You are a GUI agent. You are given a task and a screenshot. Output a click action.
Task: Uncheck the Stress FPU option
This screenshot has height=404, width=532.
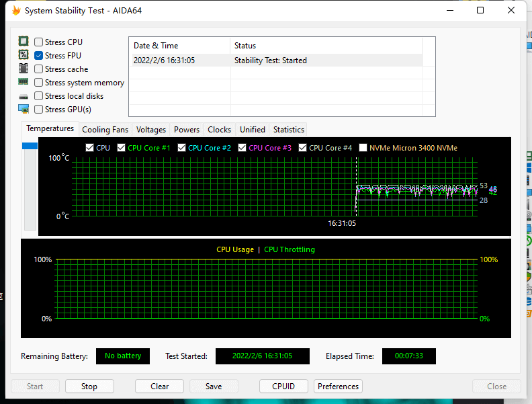(39, 55)
